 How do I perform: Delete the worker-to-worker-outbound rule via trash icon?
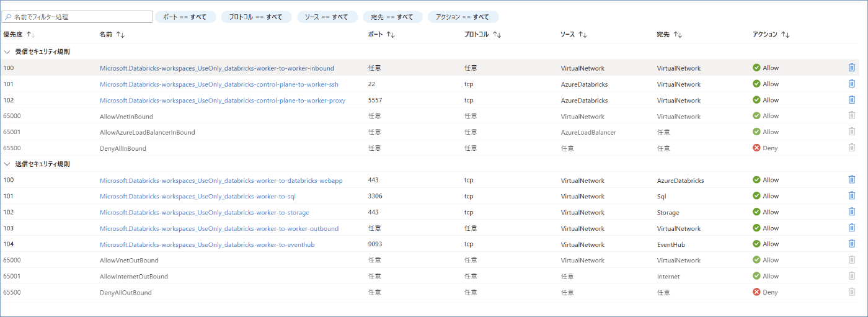pos(852,228)
